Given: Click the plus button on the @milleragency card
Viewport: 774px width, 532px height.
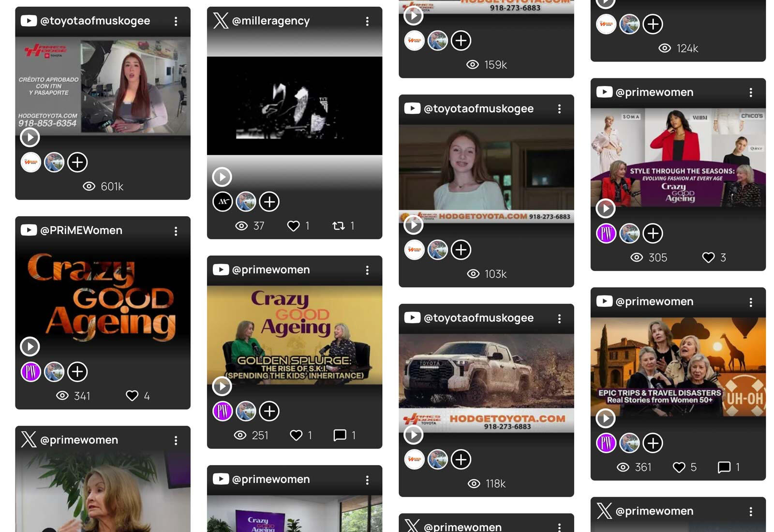Looking at the screenshot, I should coord(269,202).
